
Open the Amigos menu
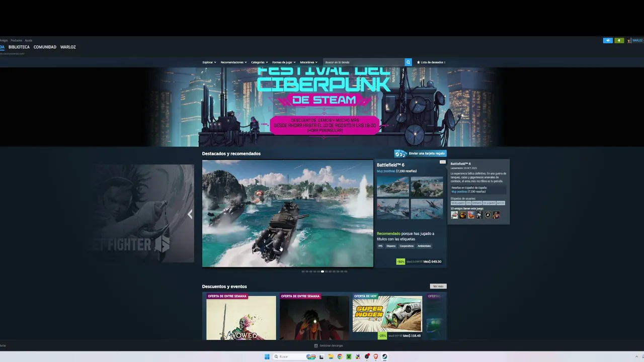tap(4, 40)
